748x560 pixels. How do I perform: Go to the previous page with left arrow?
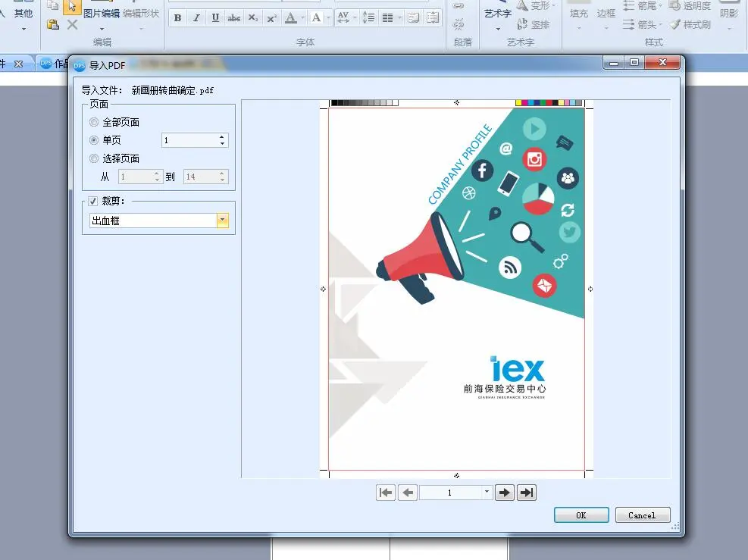pyautogui.click(x=408, y=493)
